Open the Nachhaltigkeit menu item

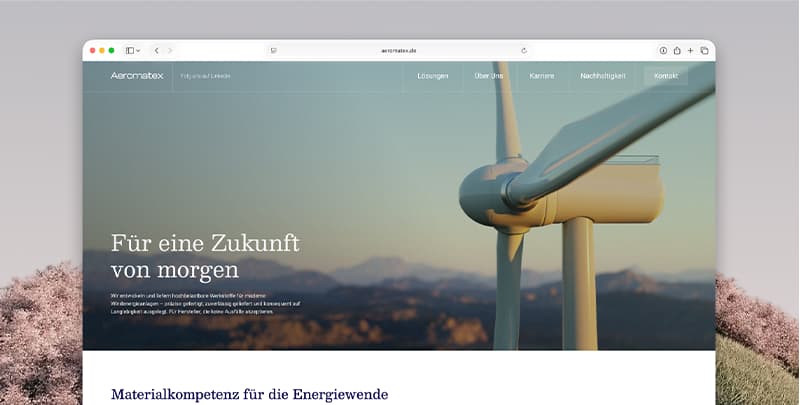click(x=603, y=76)
